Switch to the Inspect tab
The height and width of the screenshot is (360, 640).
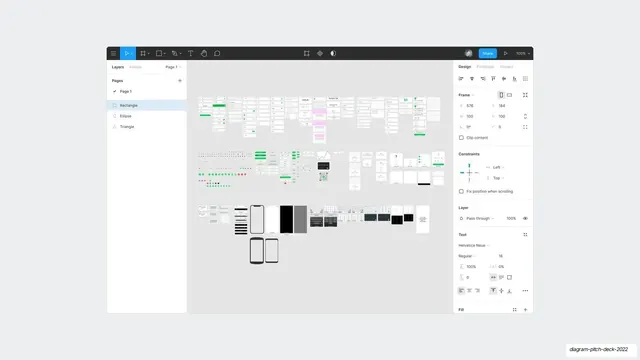coord(507,67)
